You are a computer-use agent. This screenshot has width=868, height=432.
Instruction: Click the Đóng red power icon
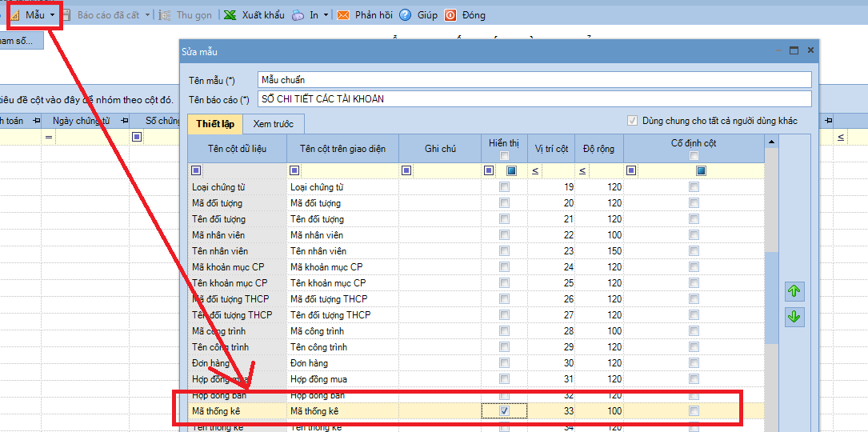point(450,15)
